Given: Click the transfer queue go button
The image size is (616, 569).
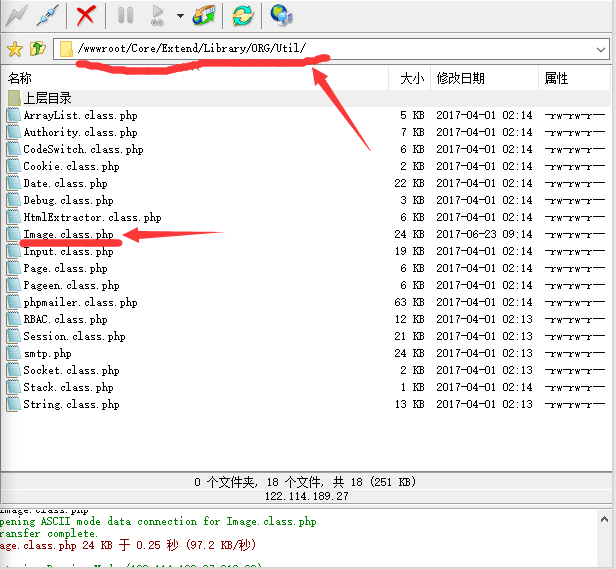Looking at the screenshot, I should click(157, 15).
